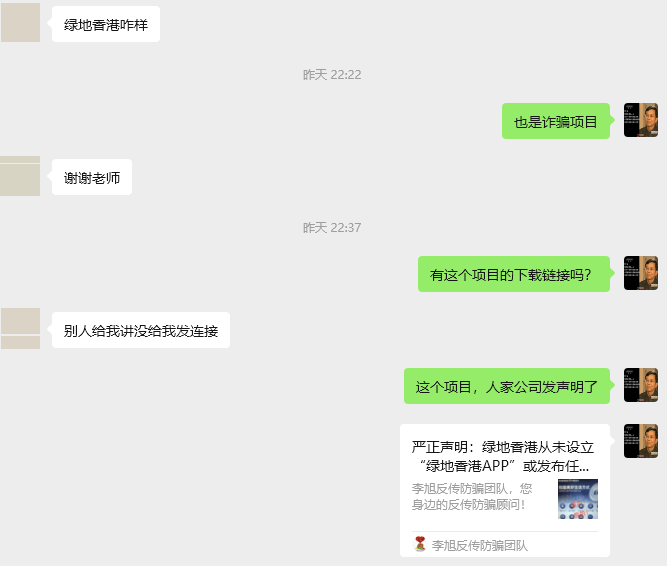Open 李旭反传防骗团队 source name in card footer
The height and width of the screenshot is (566, 667).
479,545
